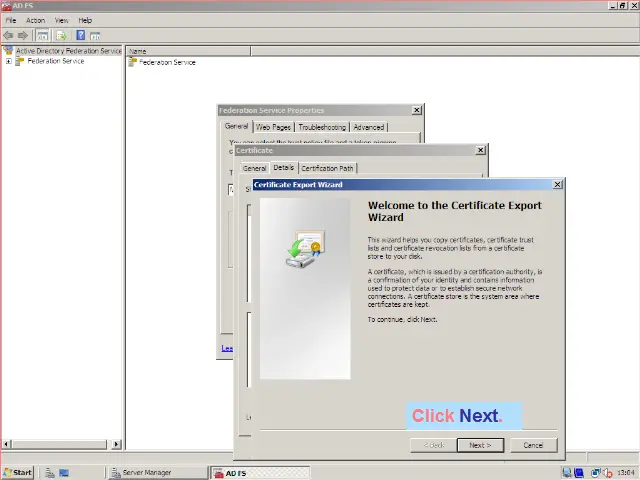Open Help via the blue question mark icon

click(x=80, y=36)
